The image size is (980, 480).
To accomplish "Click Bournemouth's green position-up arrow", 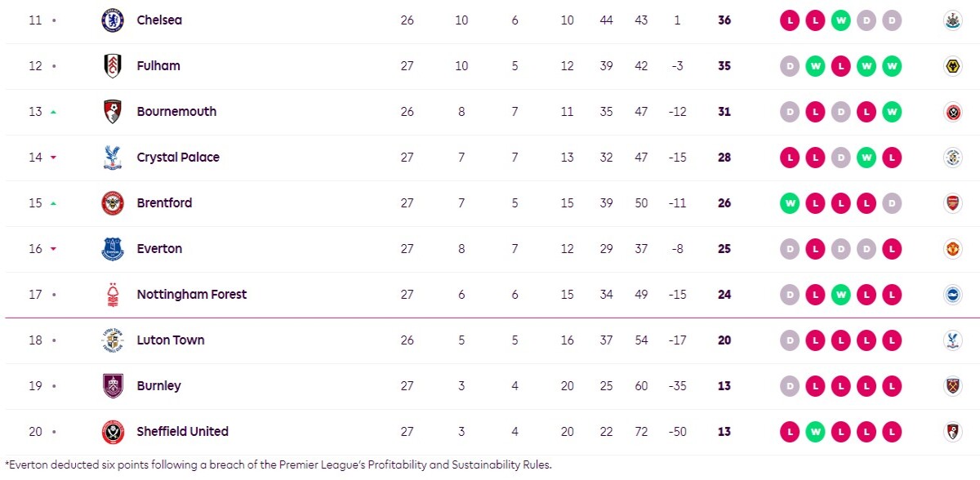I will (54, 112).
